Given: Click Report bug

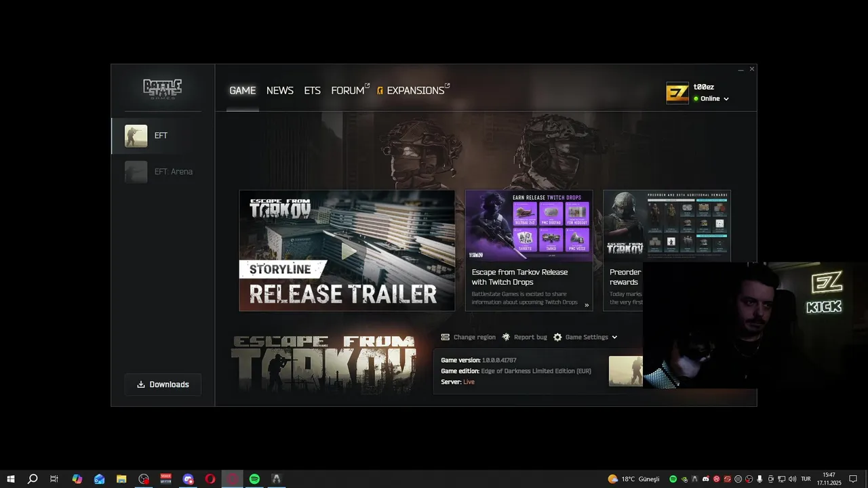Looking at the screenshot, I should tap(524, 337).
